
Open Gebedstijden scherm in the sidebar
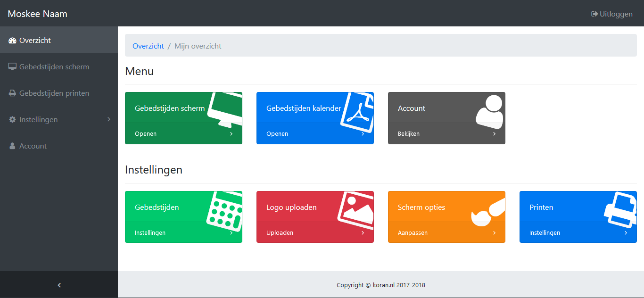[54, 67]
